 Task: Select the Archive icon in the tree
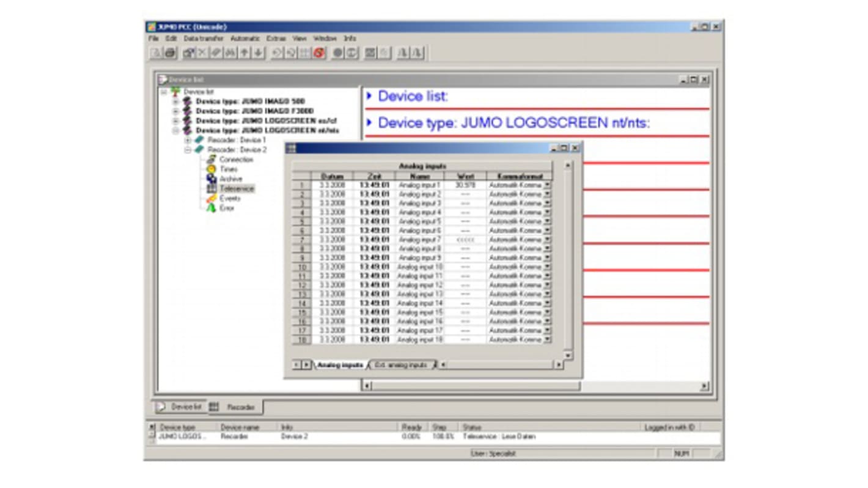(211, 179)
